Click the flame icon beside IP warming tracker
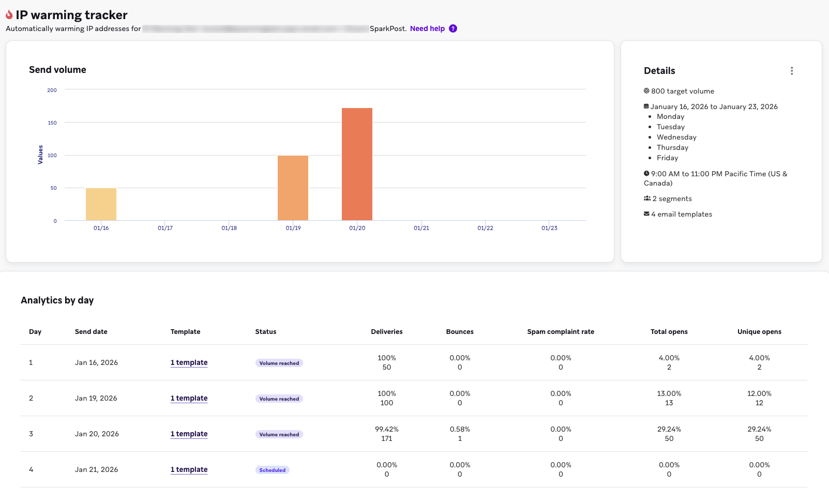 [9, 15]
